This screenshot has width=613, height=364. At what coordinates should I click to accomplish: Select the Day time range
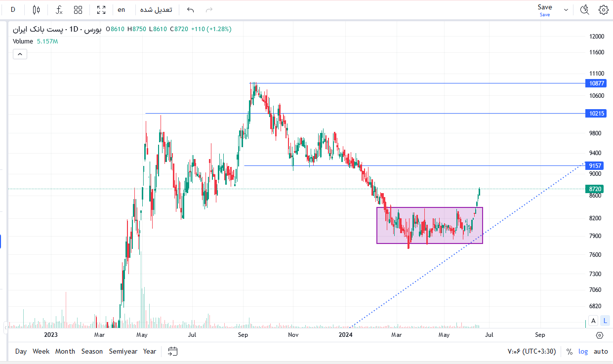coord(21,351)
